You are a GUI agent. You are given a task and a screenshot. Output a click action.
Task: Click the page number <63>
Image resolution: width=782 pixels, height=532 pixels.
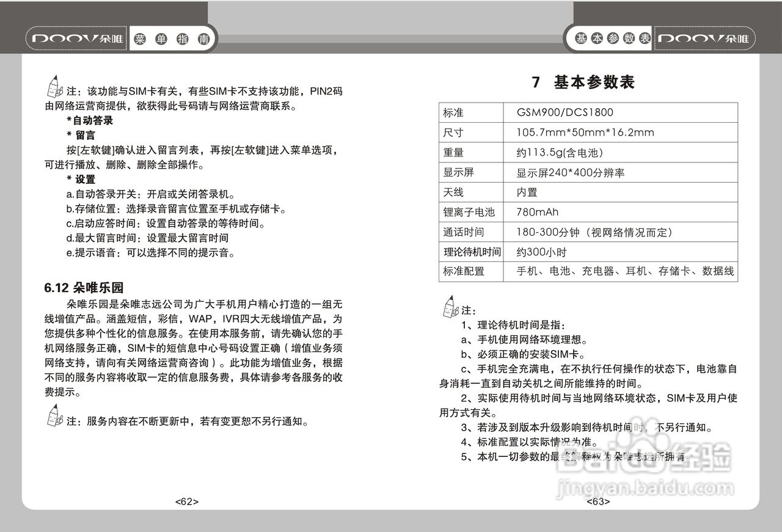coord(598,502)
